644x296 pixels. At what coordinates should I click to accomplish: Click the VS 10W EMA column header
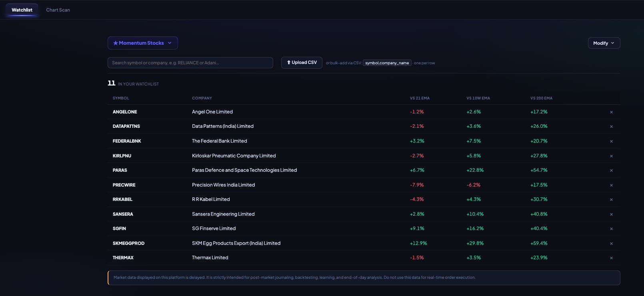point(478,98)
